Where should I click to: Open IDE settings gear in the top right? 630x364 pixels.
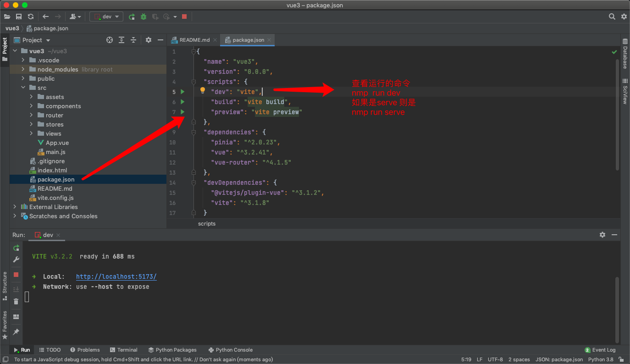coord(624,17)
